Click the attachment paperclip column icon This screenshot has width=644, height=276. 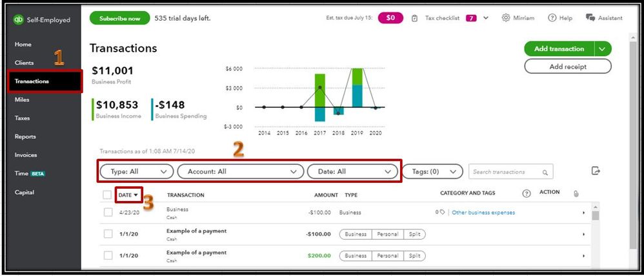coord(576,194)
